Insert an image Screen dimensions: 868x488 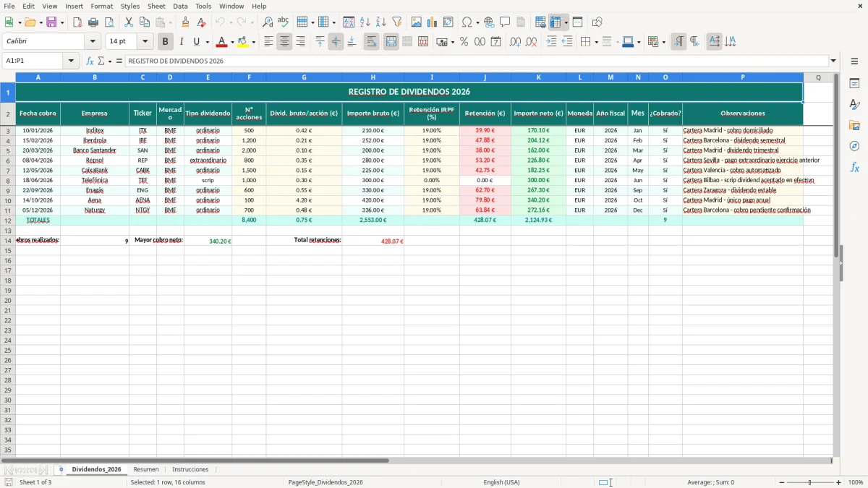point(417,22)
